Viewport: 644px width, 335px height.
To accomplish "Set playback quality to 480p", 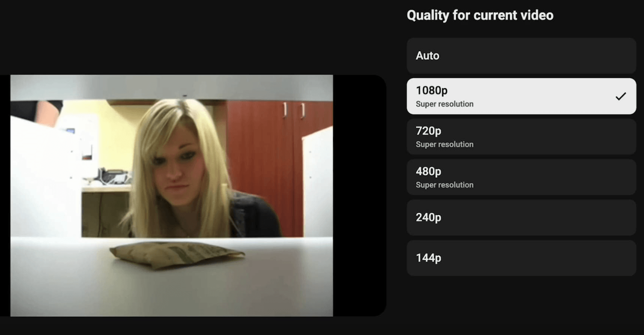I will (521, 177).
